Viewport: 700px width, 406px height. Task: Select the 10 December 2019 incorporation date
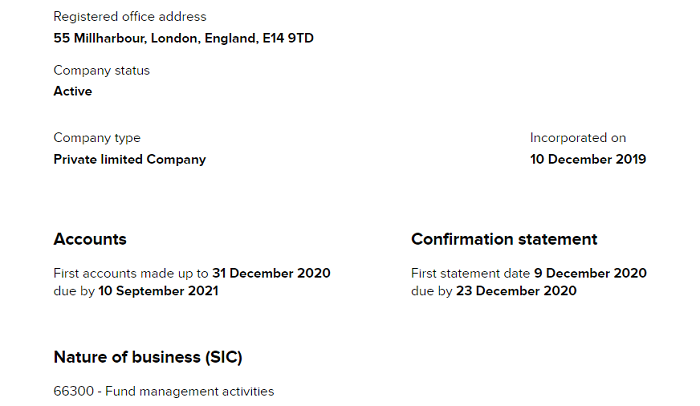click(587, 159)
